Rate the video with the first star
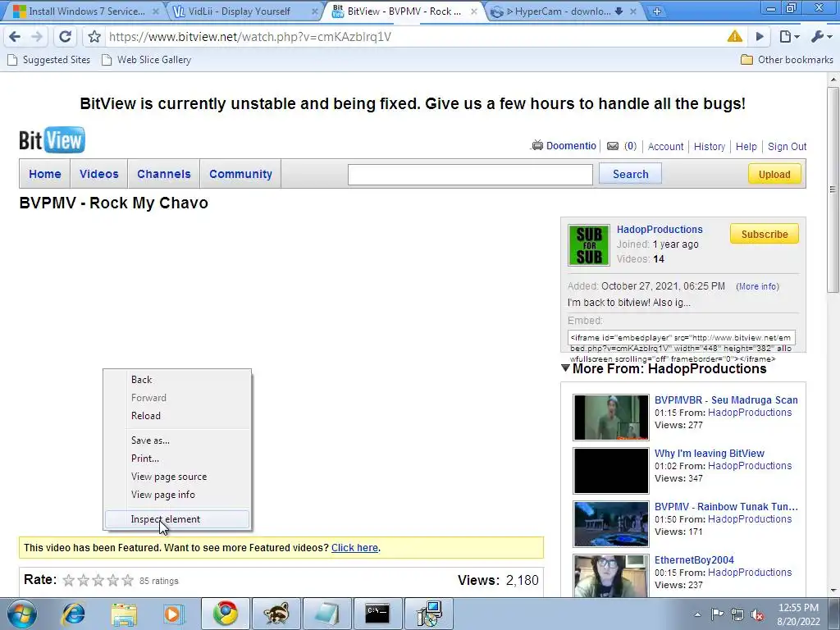This screenshot has width=840, height=630. point(69,580)
